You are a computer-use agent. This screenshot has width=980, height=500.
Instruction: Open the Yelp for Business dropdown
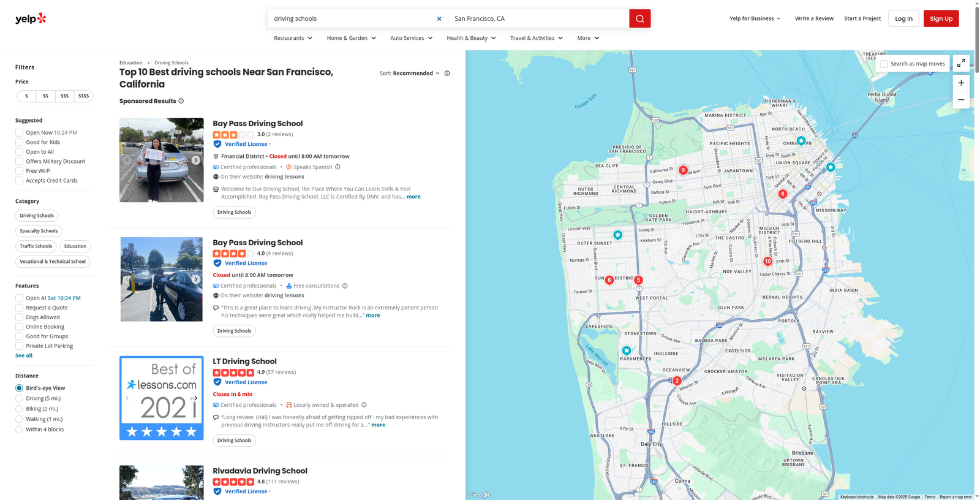coord(755,18)
